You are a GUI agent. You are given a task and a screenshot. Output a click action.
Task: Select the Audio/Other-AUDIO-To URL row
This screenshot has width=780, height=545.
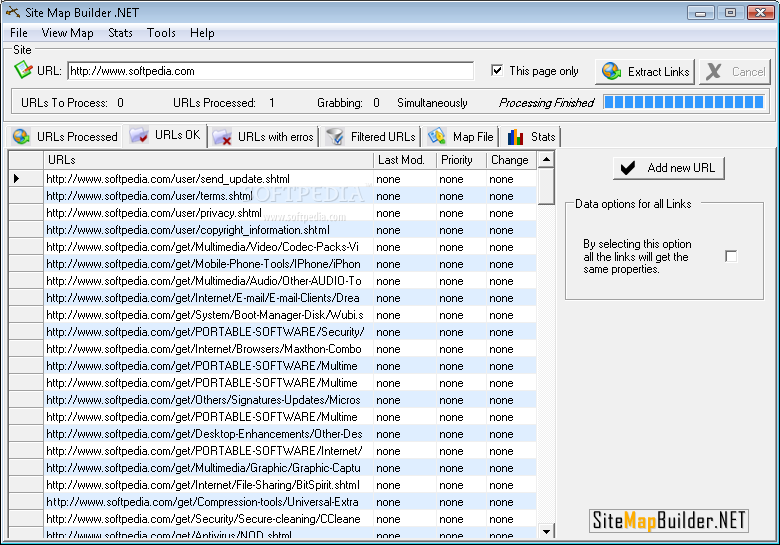(290, 281)
